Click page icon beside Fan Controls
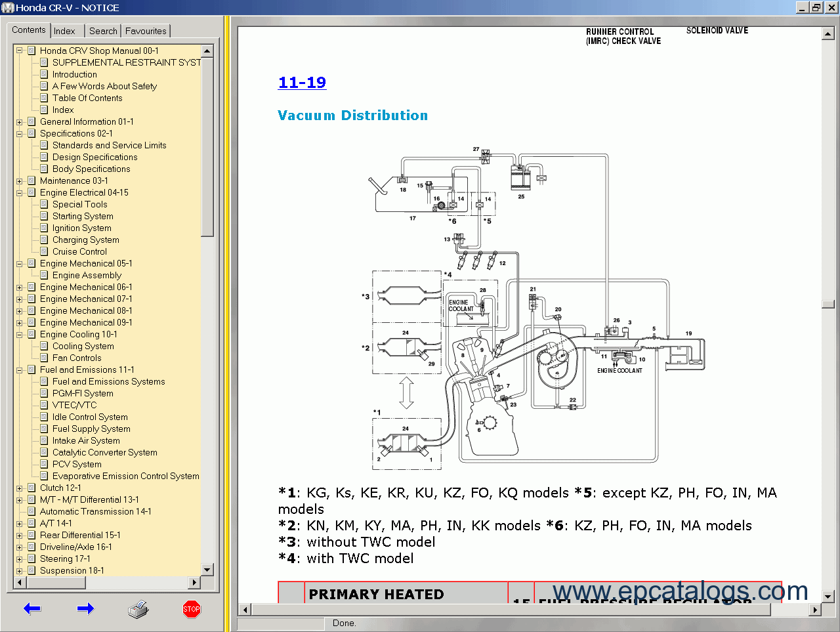This screenshot has height=632, width=840. click(44, 358)
